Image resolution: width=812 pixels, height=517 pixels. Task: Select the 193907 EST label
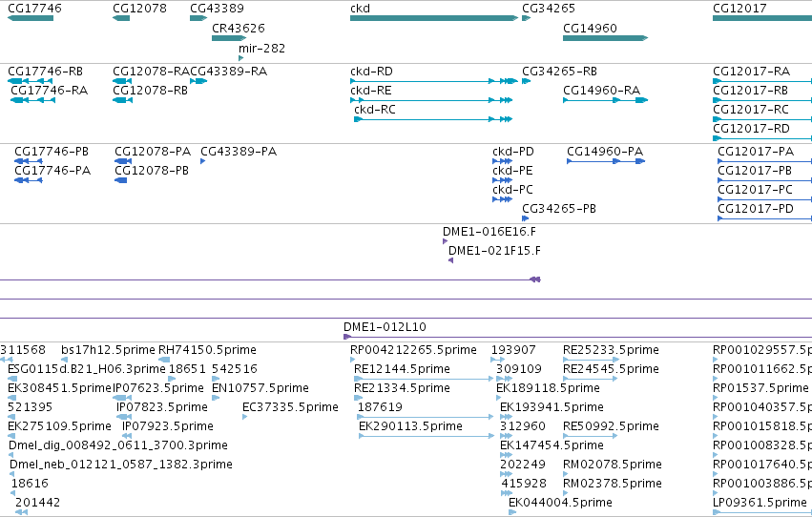click(513, 350)
